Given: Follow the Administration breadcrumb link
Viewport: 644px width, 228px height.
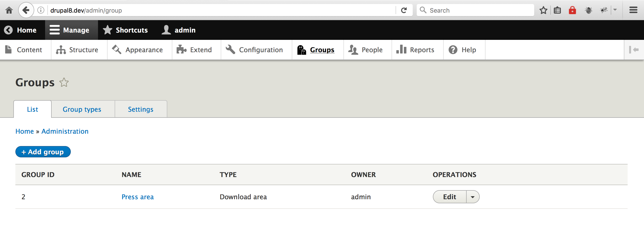Looking at the screenshot, I should (x=65, y=131).
